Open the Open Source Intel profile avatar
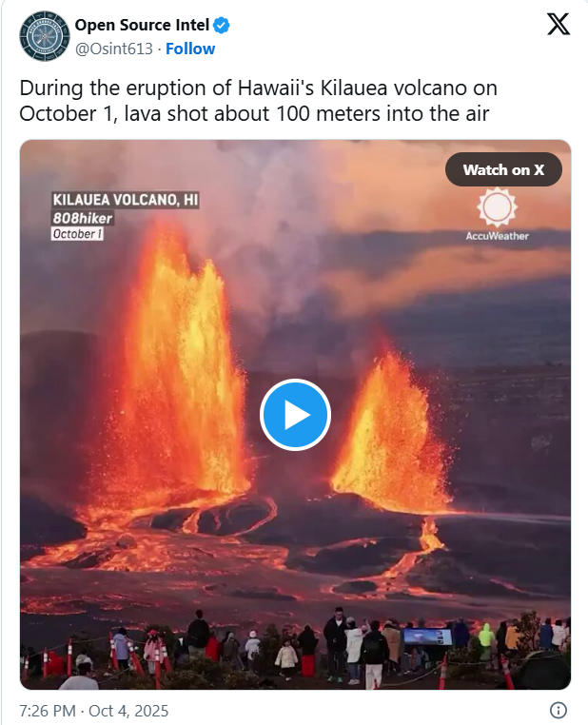Viewport: 588px width, 725px height. [x=45, y=36]
